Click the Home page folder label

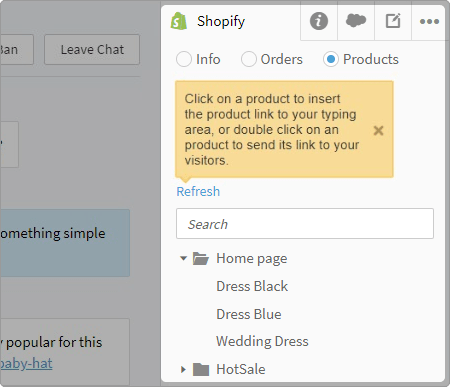click(x=252, y=259)
